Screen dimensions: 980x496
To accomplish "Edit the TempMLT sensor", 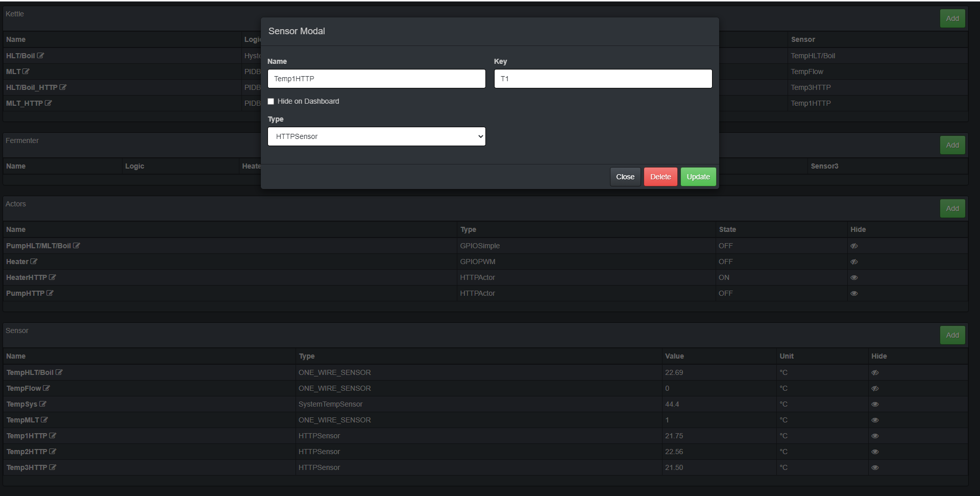I will point(44,420).
